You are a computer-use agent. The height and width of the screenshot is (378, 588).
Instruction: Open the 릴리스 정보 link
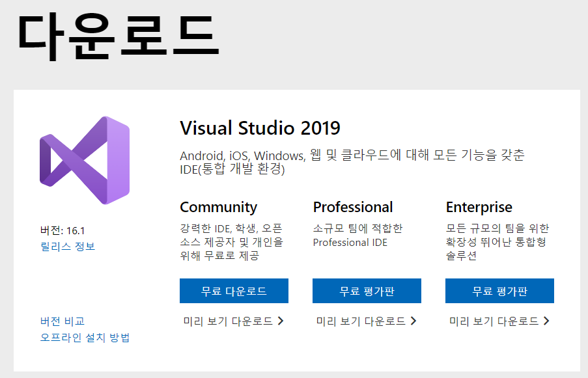pos(68,247)
